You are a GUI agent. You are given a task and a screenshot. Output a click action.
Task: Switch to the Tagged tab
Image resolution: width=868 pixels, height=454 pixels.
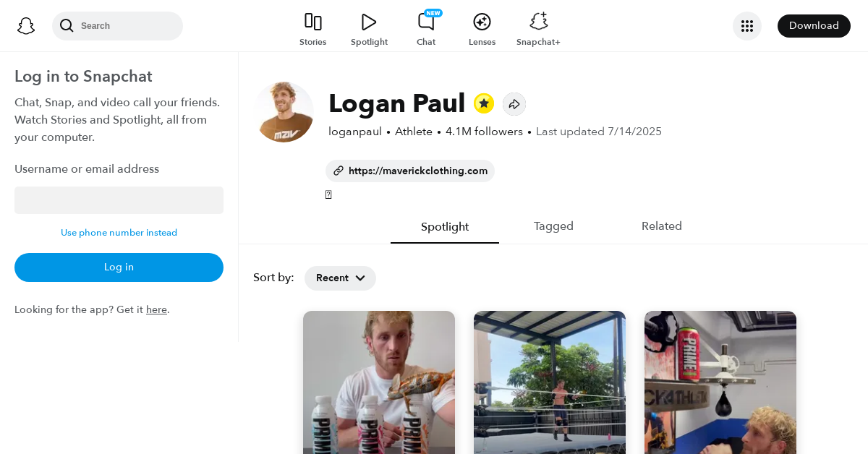(x=553, y=226)
